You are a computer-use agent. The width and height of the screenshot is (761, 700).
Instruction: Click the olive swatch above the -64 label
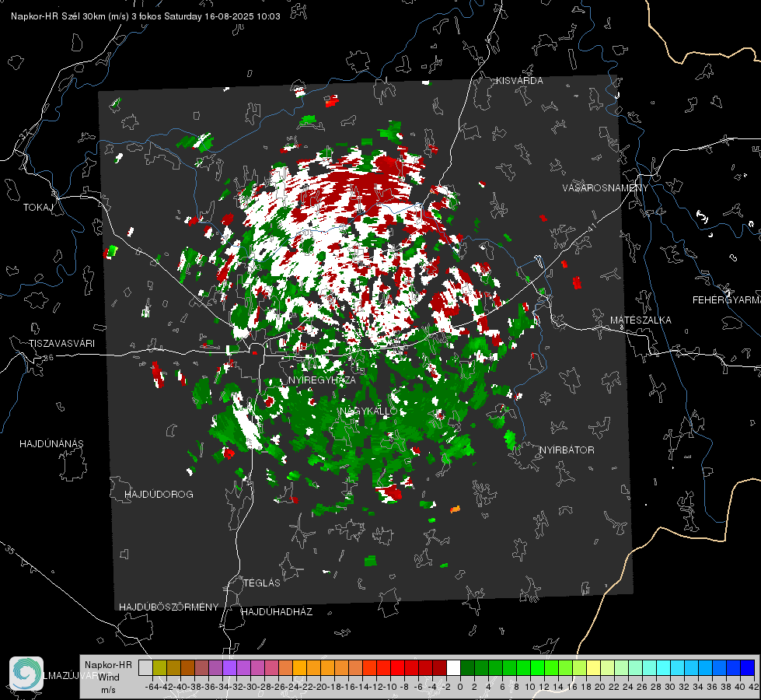pyautogui.click(x=159, y=667)
